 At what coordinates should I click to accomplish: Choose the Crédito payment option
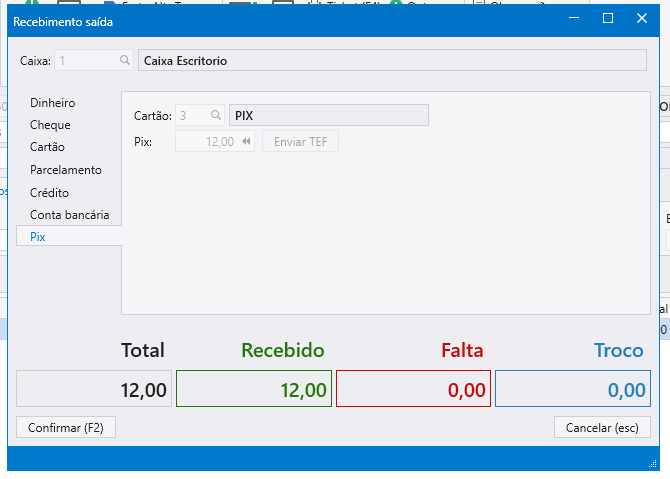(x=50, y=192)
